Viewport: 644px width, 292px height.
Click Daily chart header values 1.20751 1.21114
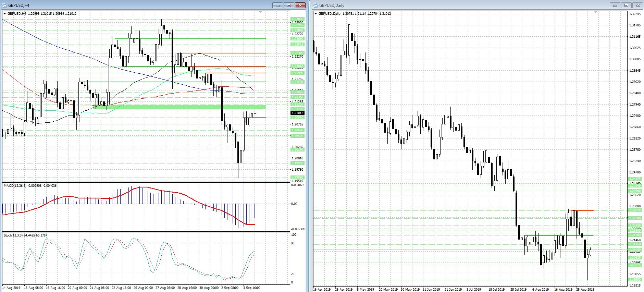(x=354, y=14)
